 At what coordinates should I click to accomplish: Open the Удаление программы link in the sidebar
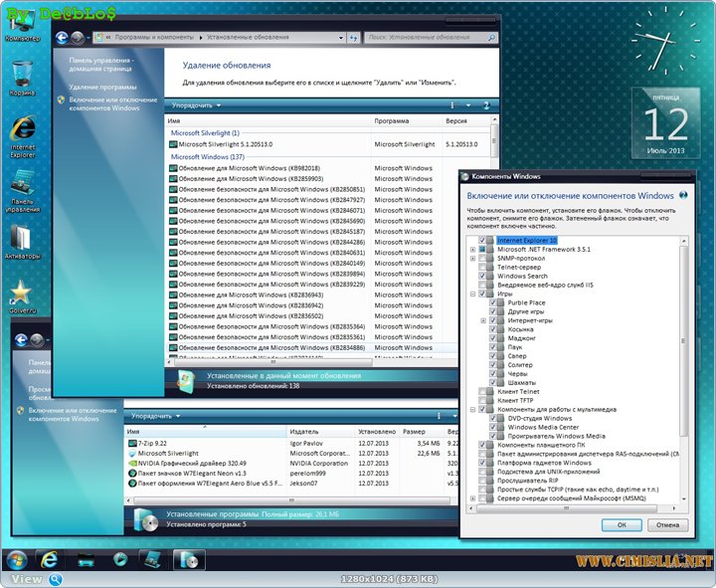pyautogui.click(x=103, y=88)
